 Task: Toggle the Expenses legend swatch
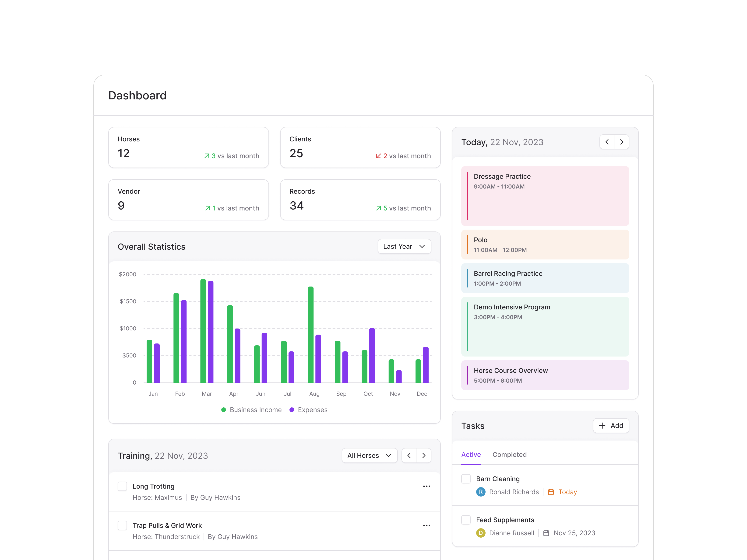coord(292,410)
